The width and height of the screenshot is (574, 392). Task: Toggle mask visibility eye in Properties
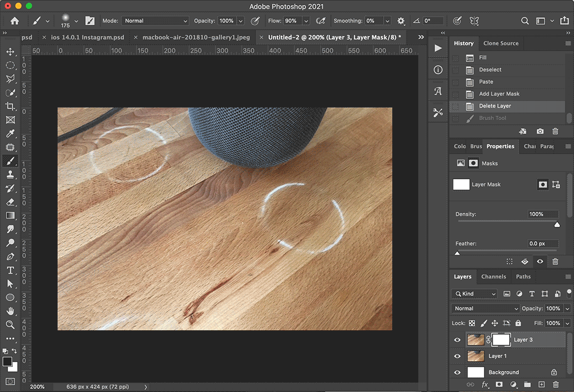click(x=540, y=262)
